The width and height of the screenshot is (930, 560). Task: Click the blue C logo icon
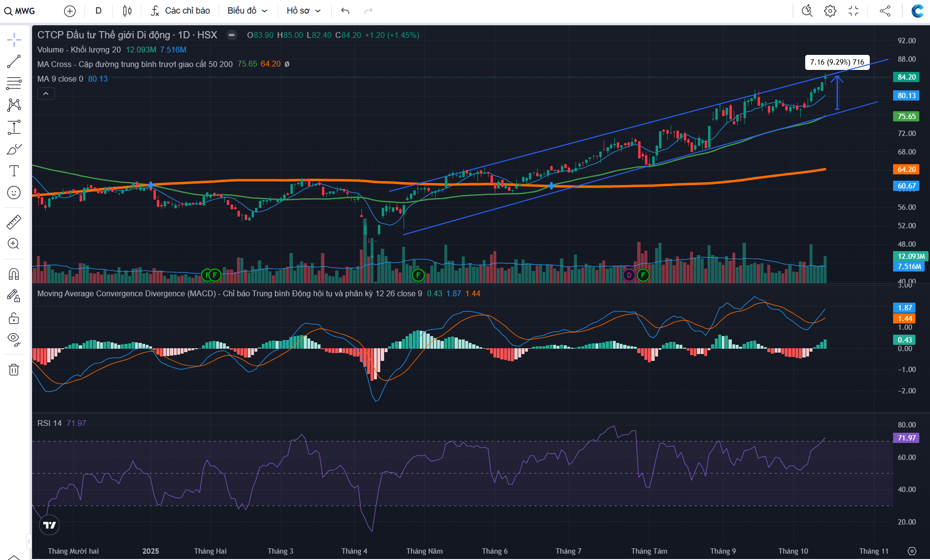click(917, 11)
